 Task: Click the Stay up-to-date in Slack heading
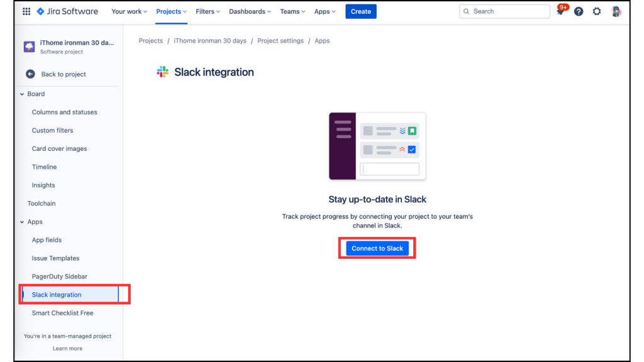pos(377,199)
